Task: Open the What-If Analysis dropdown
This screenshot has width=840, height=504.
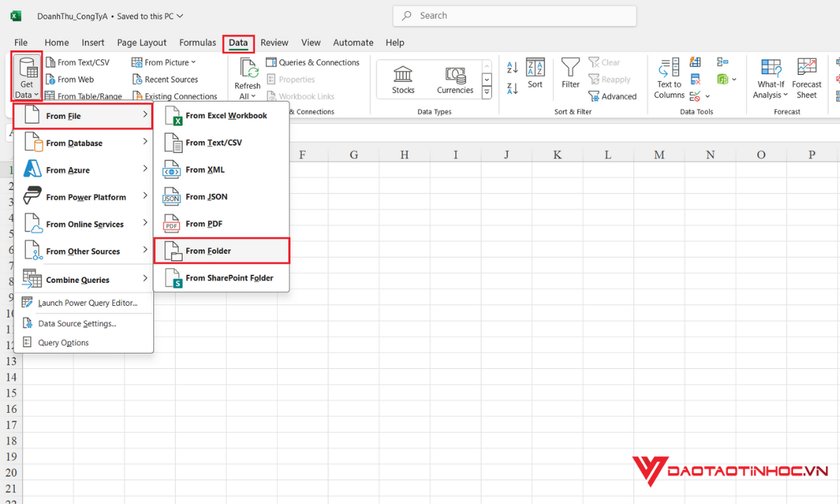Action: (x=771, y=78)
